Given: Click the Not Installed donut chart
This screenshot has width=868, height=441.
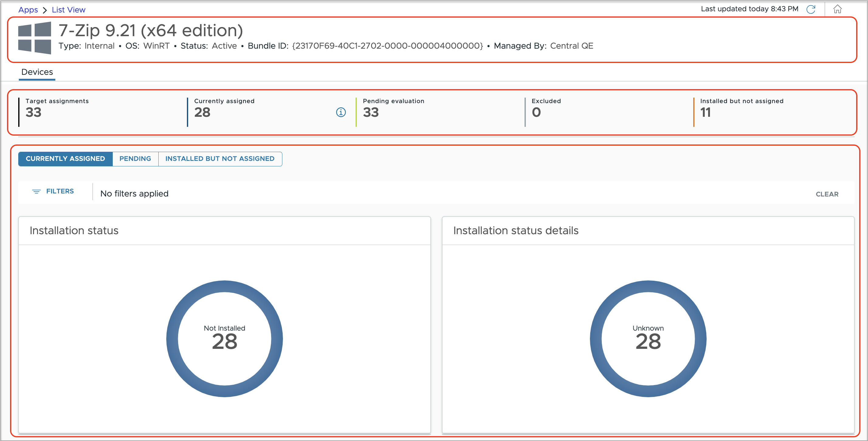Looking at the screenshot, I should [x=224, y=339].
